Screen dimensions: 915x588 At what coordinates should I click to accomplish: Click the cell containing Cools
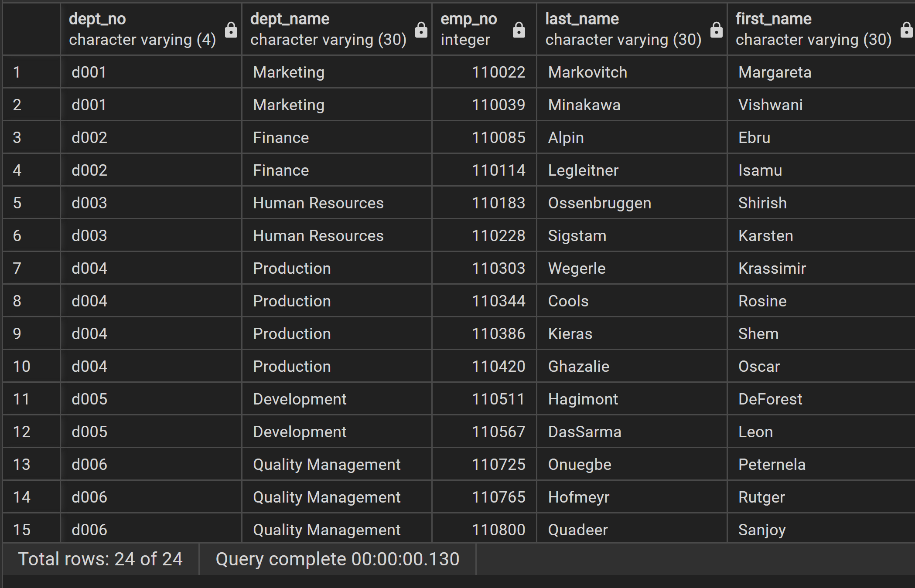(x=632, y=301)
